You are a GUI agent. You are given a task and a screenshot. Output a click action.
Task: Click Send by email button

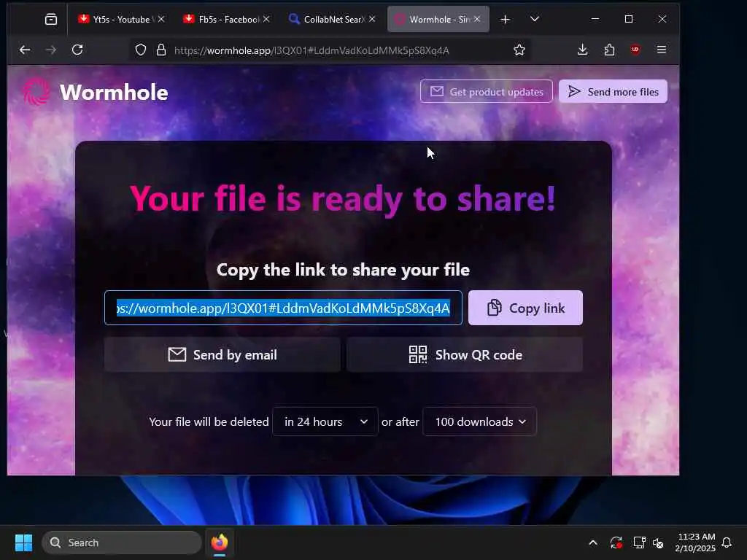pos(222,355)
